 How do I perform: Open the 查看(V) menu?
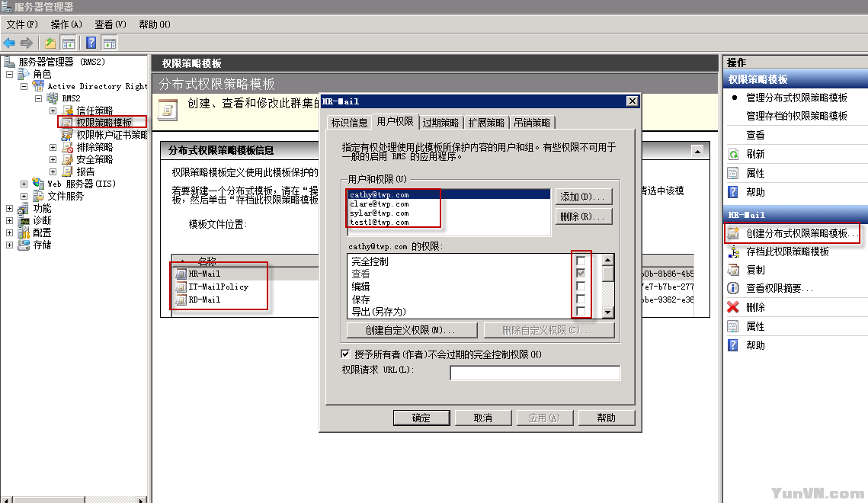(111, 24)
